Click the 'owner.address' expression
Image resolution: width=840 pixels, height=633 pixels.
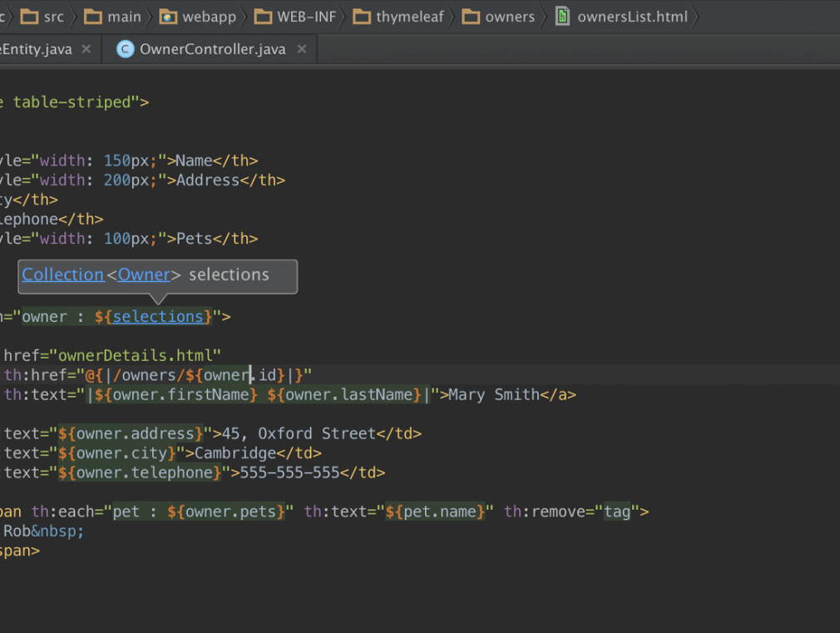point(135,433)
